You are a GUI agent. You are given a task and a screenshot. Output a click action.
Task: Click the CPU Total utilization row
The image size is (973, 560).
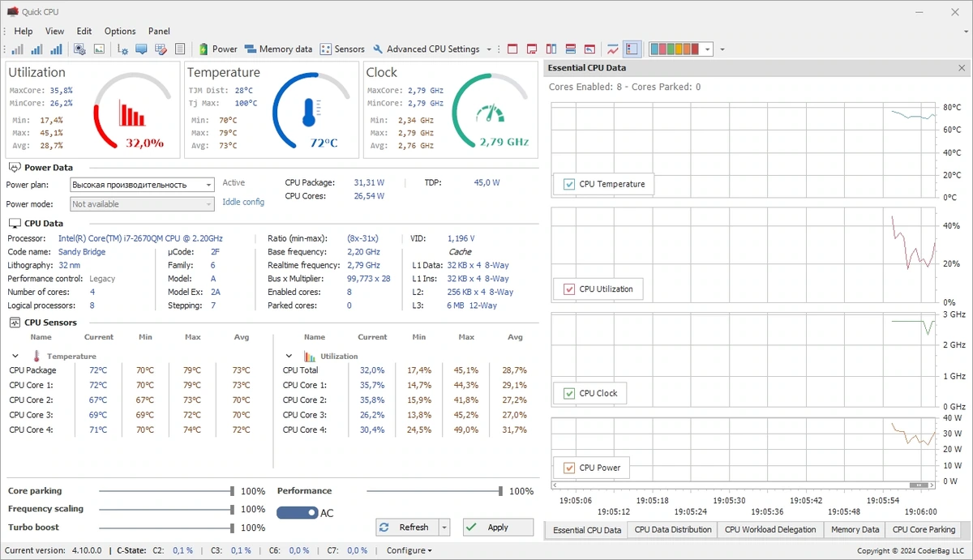tap(407, 370)
